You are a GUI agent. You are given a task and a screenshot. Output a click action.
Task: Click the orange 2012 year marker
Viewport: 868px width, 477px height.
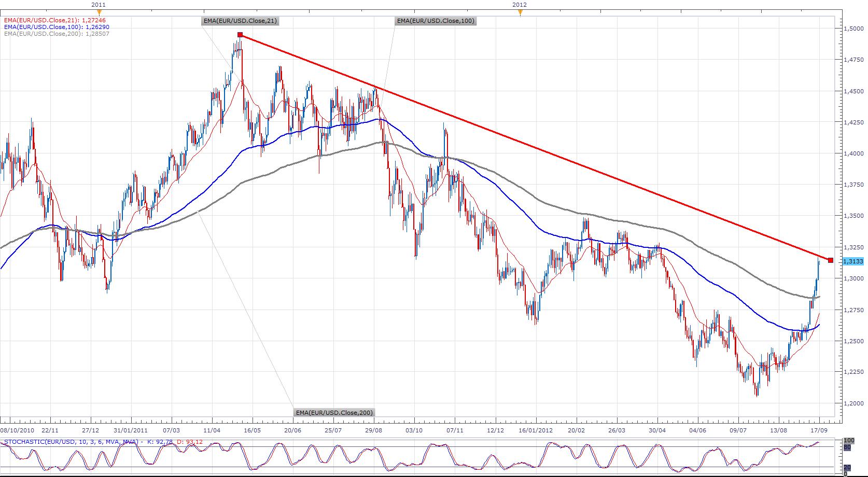pos(520,12)
